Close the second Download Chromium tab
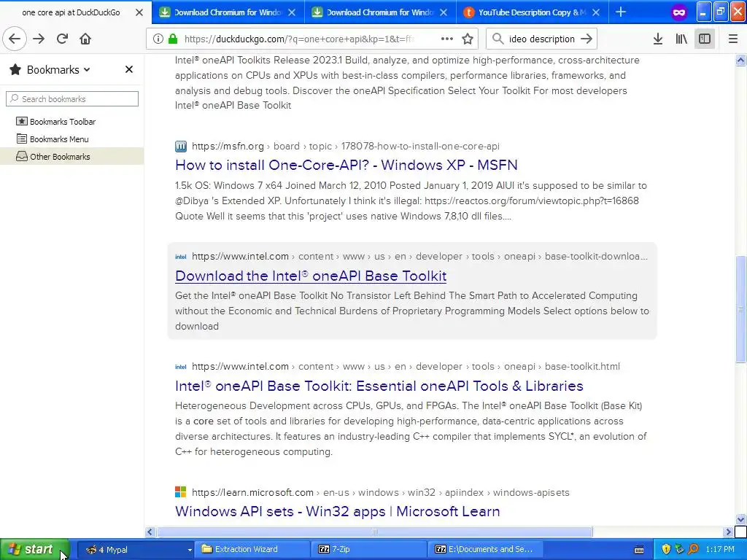The height and width of the screenshot is (560, 747). [x=444, y=12]
